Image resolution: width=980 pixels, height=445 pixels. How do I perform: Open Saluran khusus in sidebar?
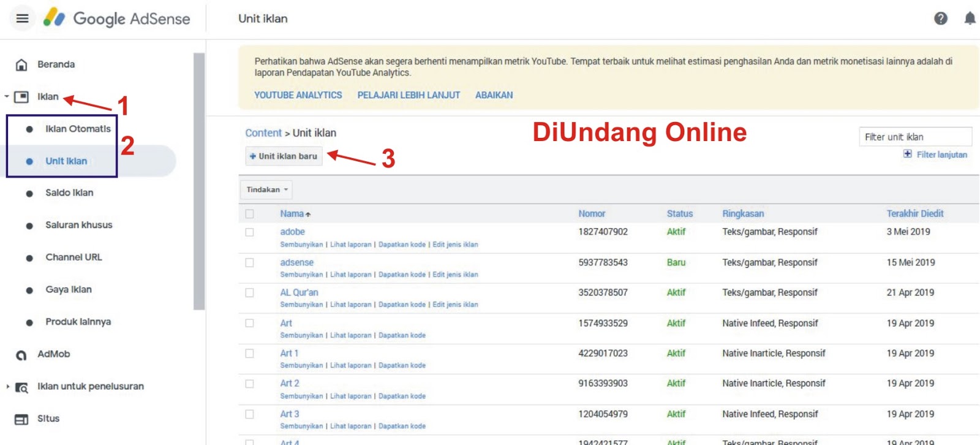[x=79, y=225]
